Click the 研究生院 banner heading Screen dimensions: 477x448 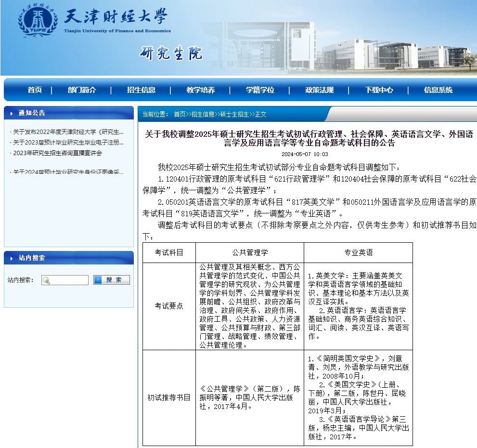click(x=171, y=53)
